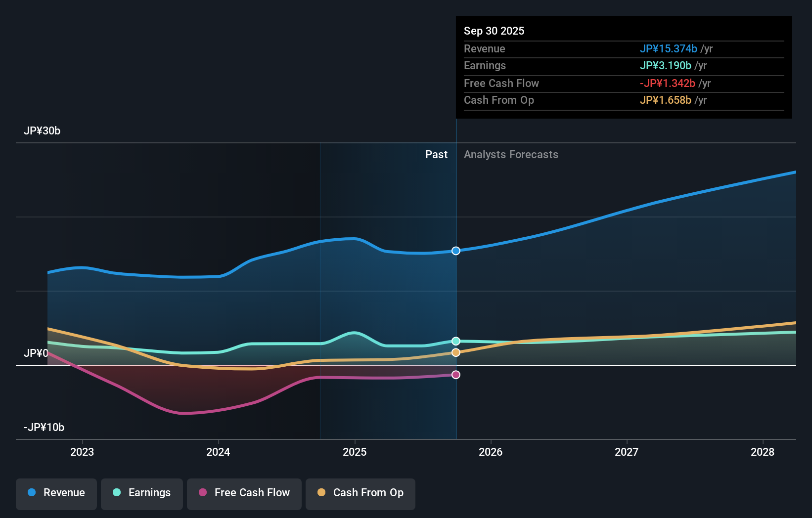Click the orange Cash From Op legend dot

click(x=322, y=493)
